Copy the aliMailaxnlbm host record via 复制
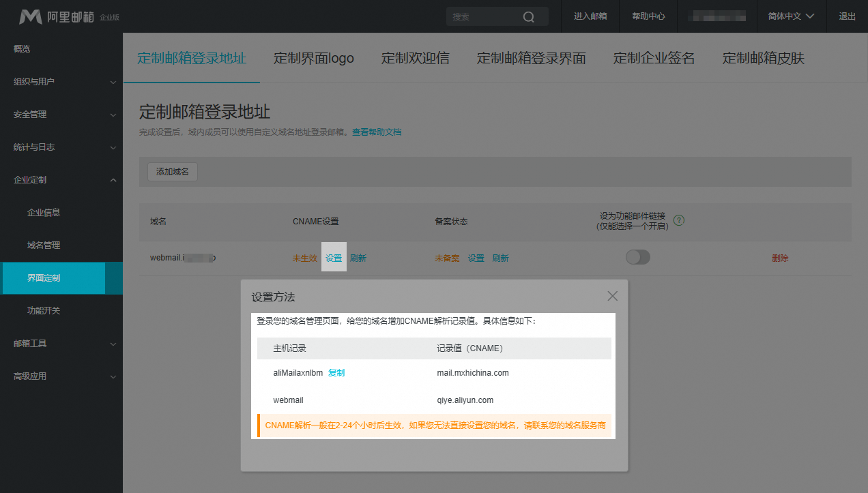The image size is (868, 493). coord(336,372)
